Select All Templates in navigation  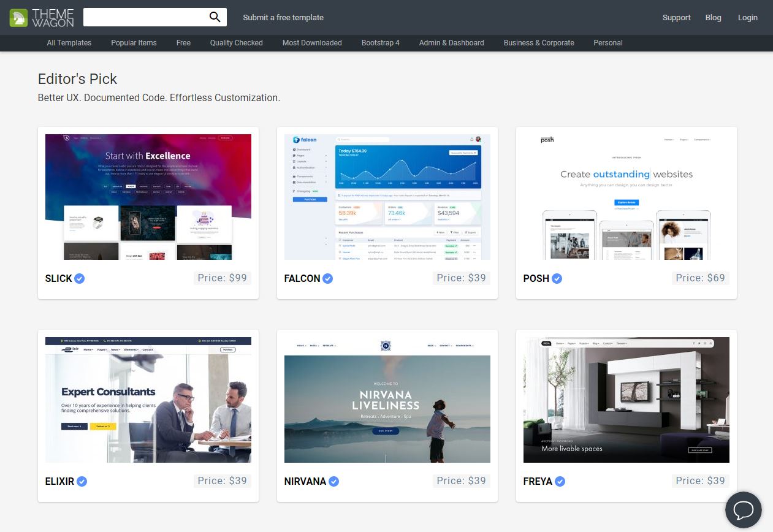click(x=69, y=43)
